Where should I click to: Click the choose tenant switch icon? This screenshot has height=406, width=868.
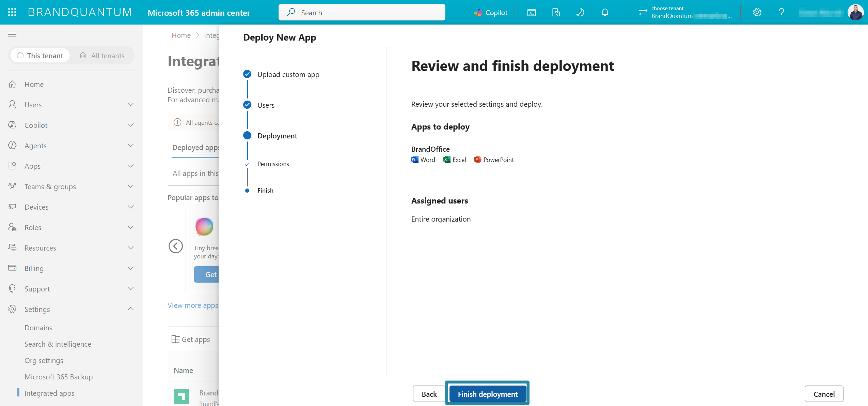click(643, 13)
